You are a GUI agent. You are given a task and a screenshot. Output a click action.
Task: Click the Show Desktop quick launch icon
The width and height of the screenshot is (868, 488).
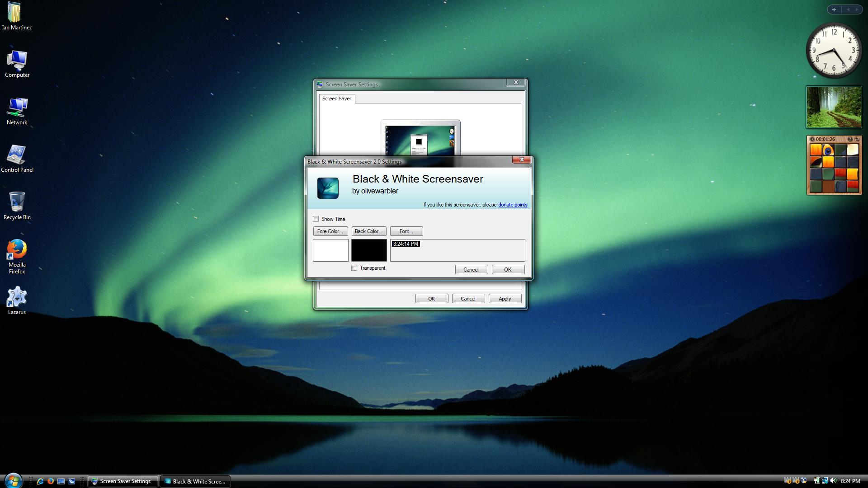(x=61, y=481)
